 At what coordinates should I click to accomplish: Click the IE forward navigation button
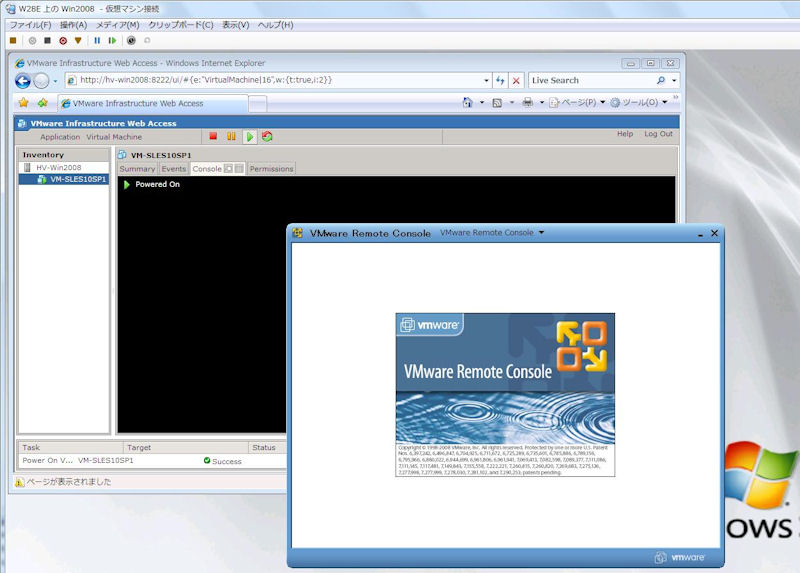(41, 81)
